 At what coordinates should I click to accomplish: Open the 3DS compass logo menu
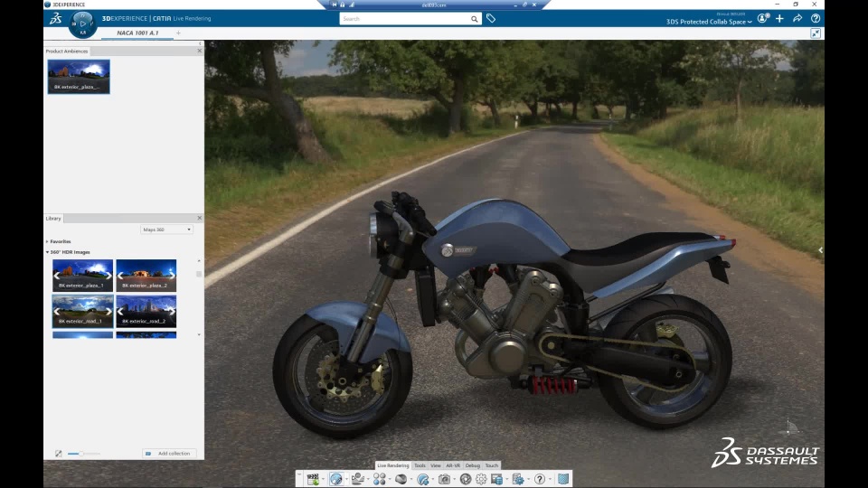[x=55, y=18]
